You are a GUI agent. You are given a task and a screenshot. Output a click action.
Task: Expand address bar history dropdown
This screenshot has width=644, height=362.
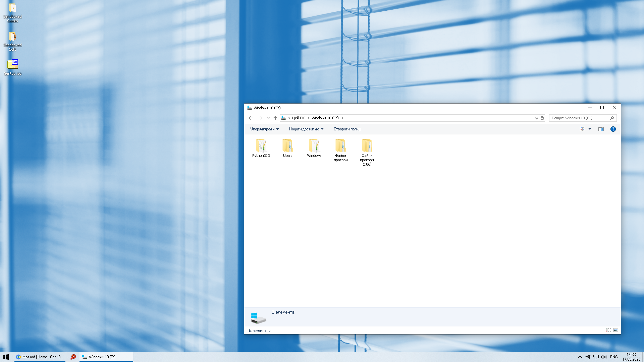click(536, 118)
